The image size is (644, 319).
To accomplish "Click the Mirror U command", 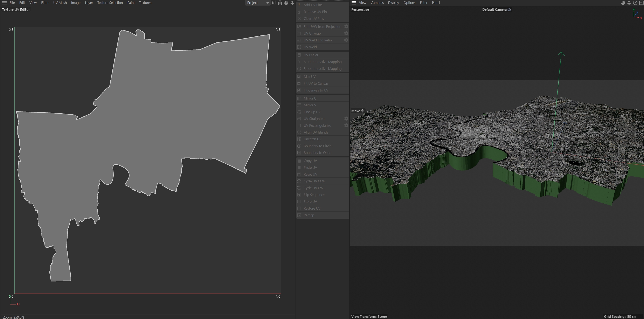I will click(x=310, y=98).
